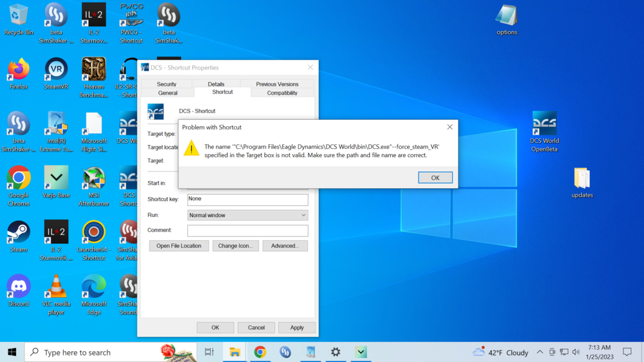Switch to the Previous Versions tab
The height and width of the screenshot is (362, 644).
pyautogui.click(x=277, y=84)
